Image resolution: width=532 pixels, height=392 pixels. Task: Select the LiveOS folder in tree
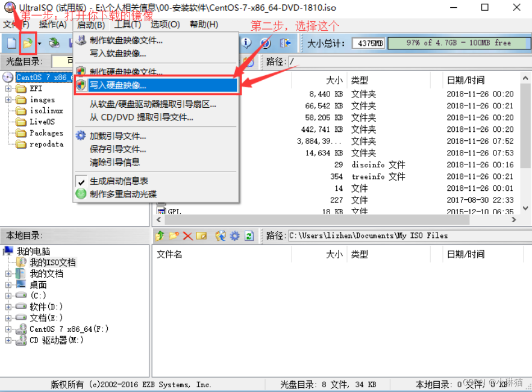point(42,122)
